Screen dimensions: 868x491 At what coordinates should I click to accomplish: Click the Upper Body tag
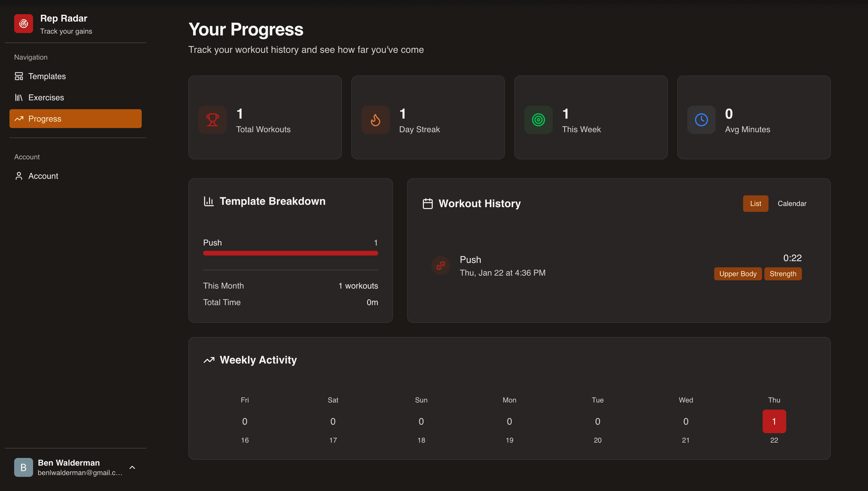[x=738, y=274]
